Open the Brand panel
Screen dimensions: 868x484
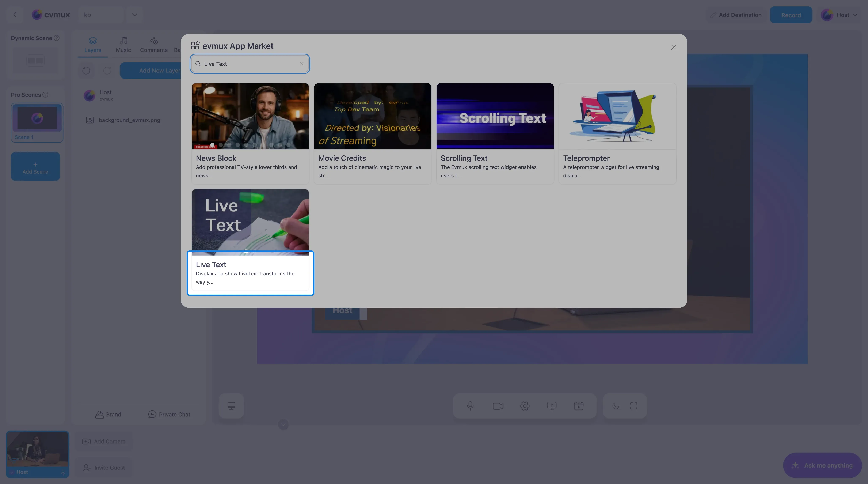(x=108, y=414)
